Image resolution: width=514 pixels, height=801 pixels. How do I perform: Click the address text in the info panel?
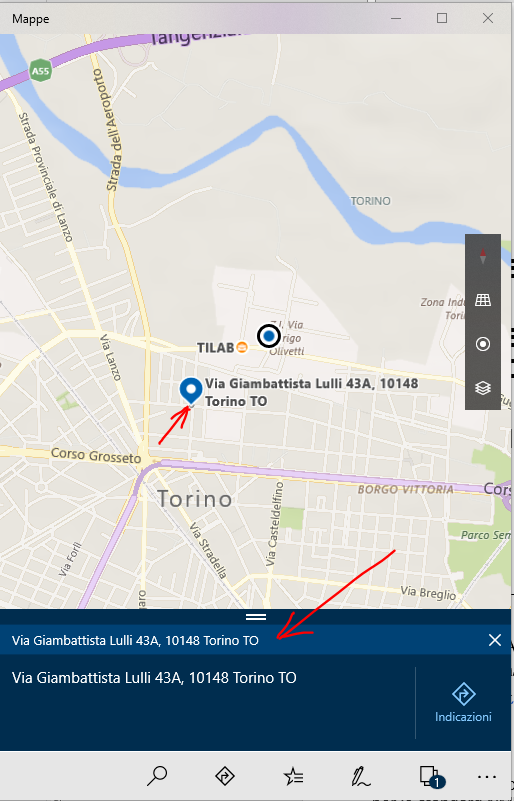tap(154, 678)
